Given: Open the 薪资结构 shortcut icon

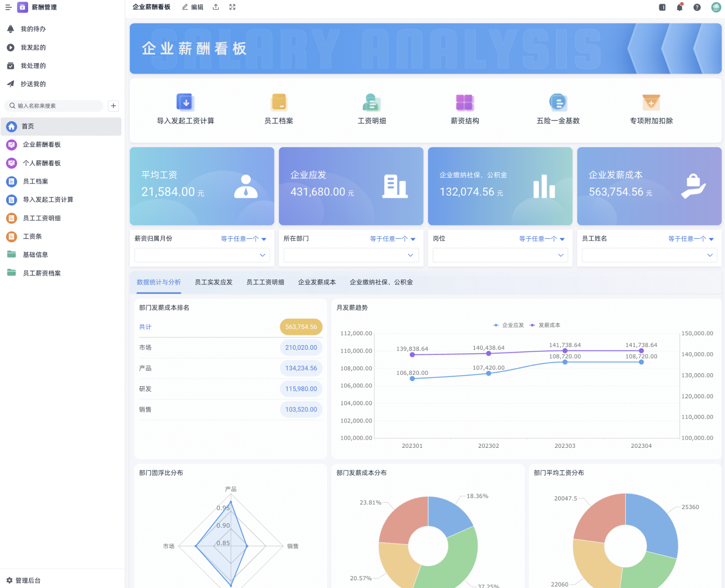Looking at the screenshot, I should tap(465, 103).
